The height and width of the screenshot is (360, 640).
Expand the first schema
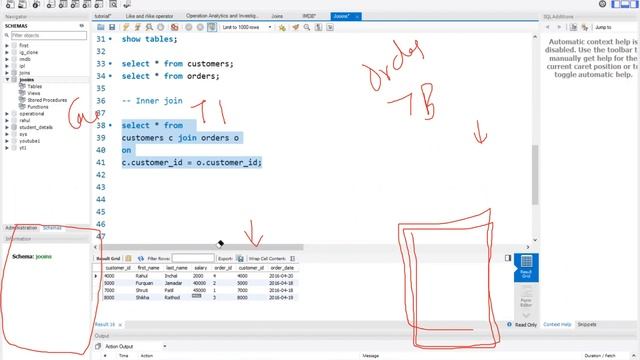coord(7,45)
